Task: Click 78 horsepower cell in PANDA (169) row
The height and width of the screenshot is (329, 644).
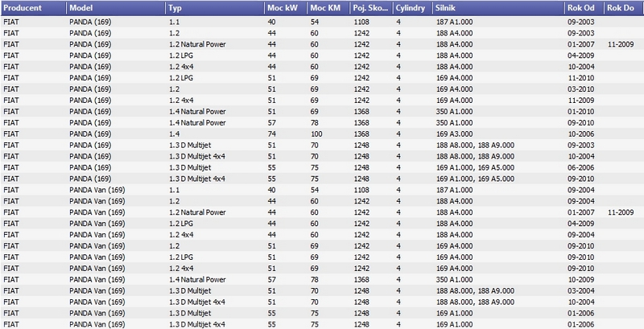Action: click(x=315, y=122)
